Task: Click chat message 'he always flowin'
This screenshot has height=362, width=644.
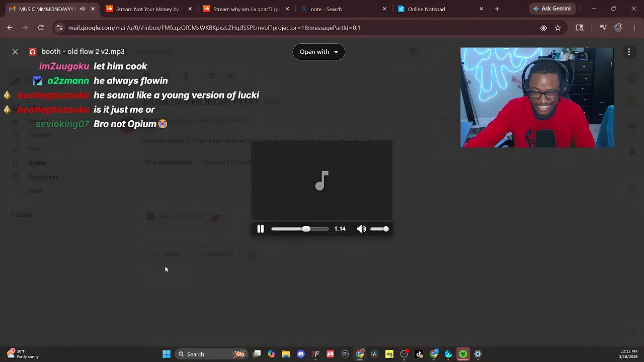Action: [131, 81]
